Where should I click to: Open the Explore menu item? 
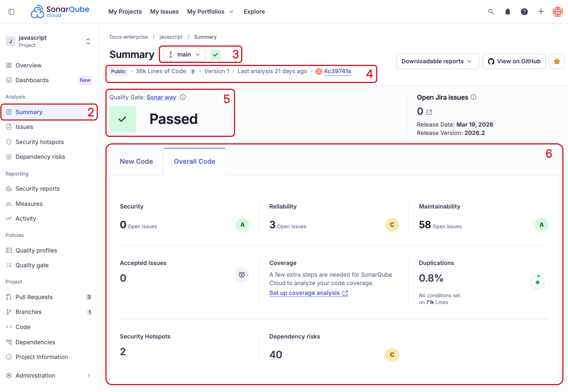coord(254,12)
